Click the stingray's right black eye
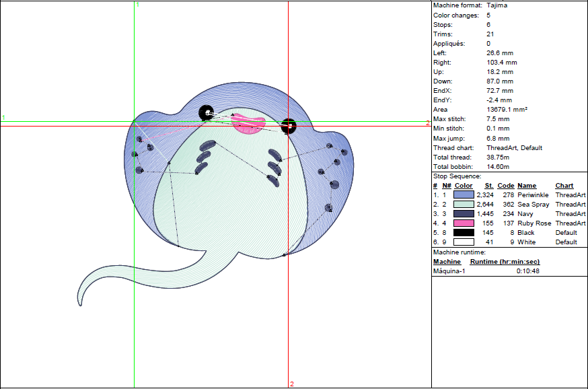 coord(289,127)
